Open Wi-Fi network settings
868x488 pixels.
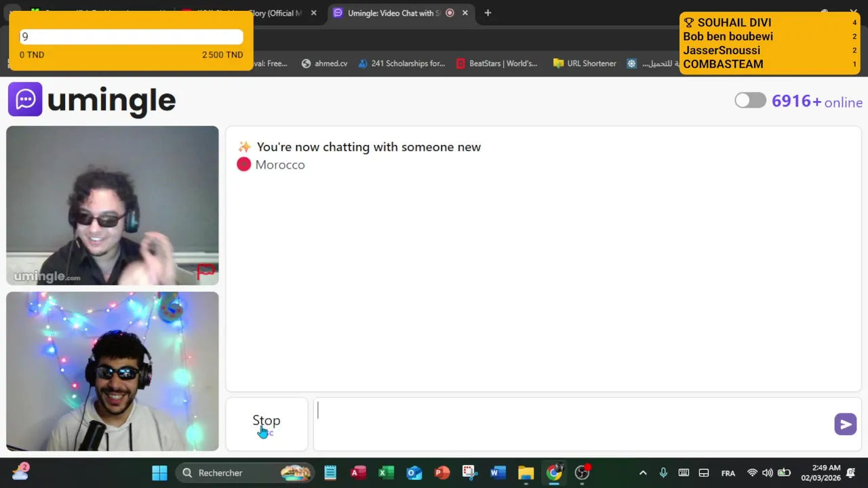[752, 472]
